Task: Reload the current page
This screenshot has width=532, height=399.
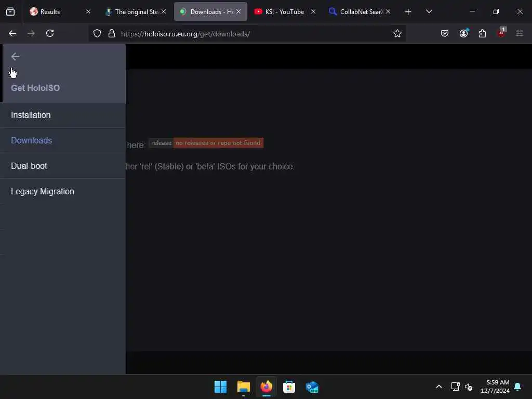Action: tap(50, 33)
